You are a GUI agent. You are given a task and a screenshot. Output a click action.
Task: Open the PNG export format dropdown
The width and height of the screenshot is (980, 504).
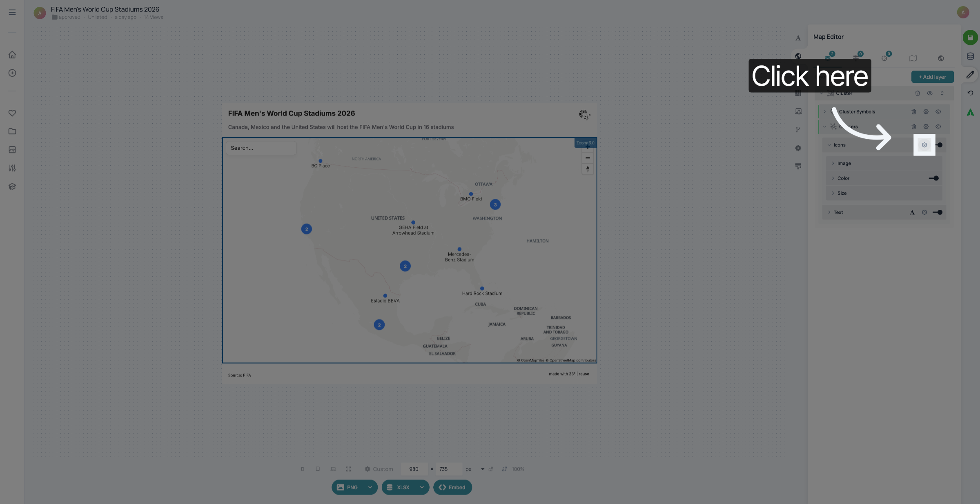370,487
